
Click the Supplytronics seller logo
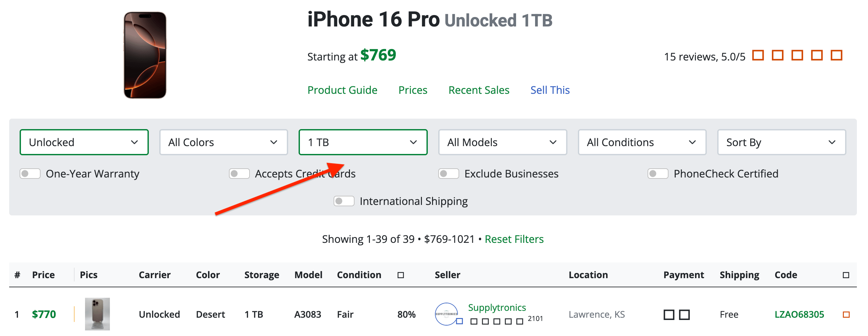pos(446,314)
